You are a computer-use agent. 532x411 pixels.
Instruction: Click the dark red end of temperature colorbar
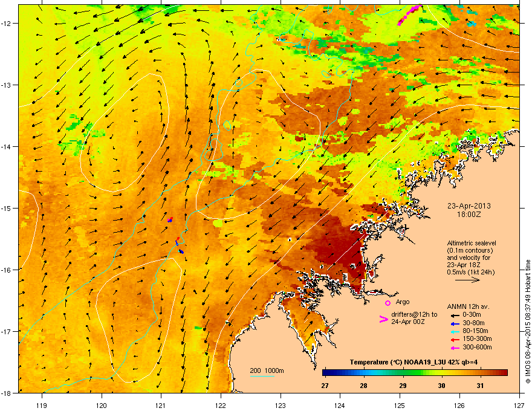[503, 373]
